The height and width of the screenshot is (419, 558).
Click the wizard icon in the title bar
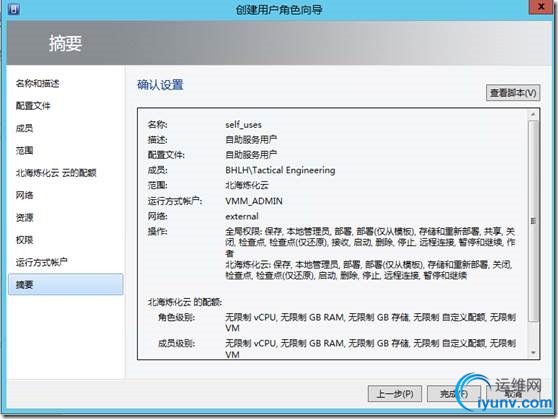click(x=14, y=9)
